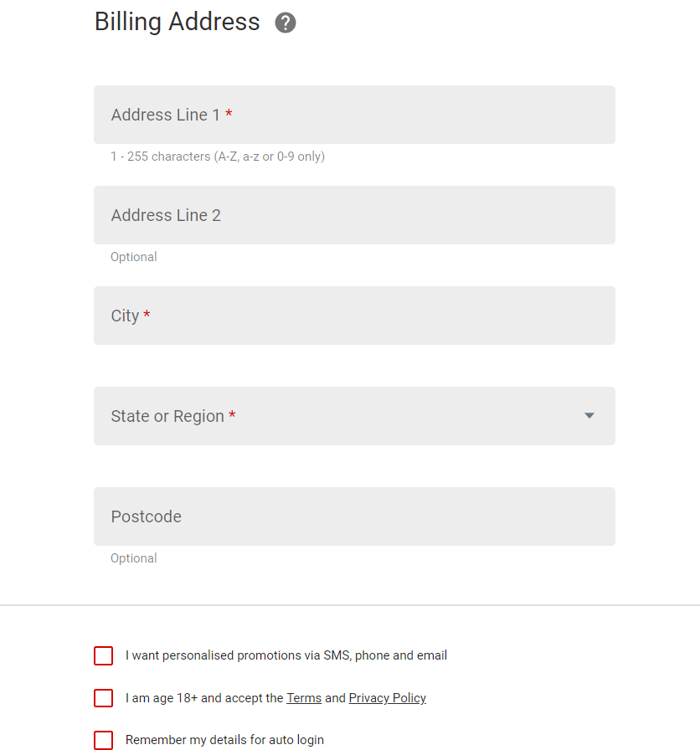The height and width of the screenshot is (750, 700).
Task: Select the Address Line 2 input
Action: (x=354, y=215)
